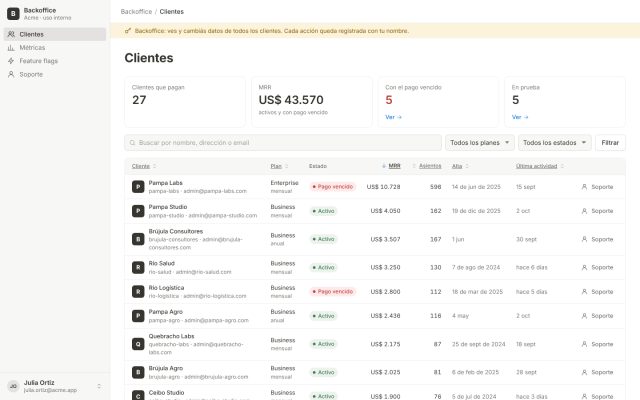Focus the search field for clients
The width and height of the screenshot is (640, 400).
283,142
